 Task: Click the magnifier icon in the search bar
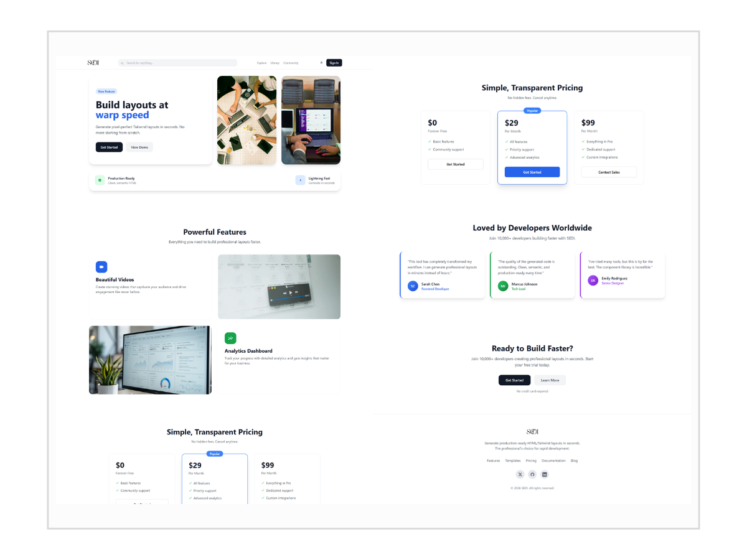tap(123, 63)
